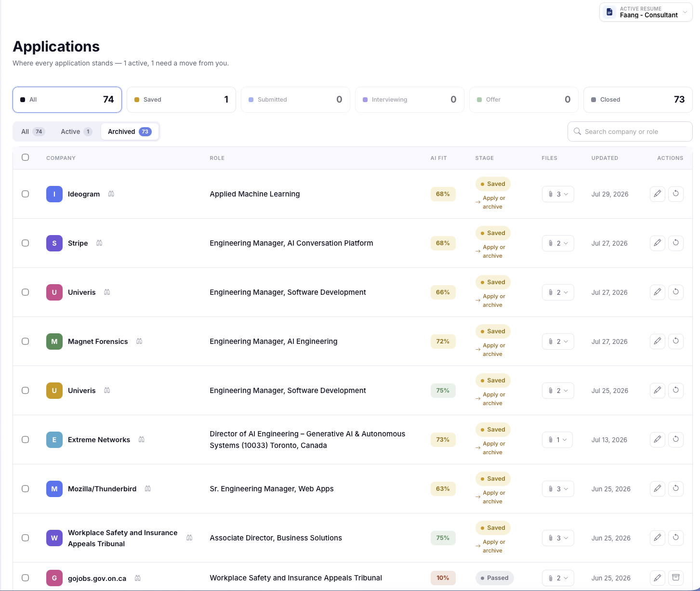The height and width of the screenshot is (591, 700).
Task: Restore the Mozilla/Thunderbird application
Action: coord(676,488)
